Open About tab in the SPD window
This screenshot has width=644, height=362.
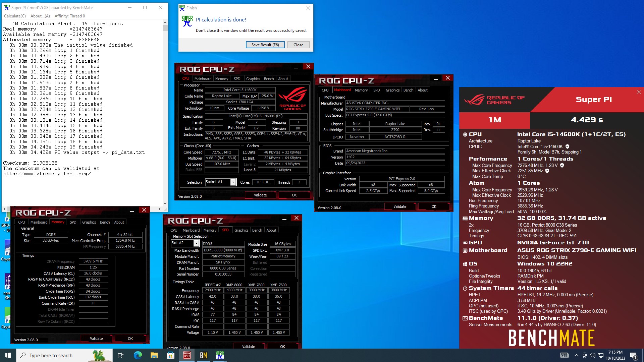(x=271, y=230)
